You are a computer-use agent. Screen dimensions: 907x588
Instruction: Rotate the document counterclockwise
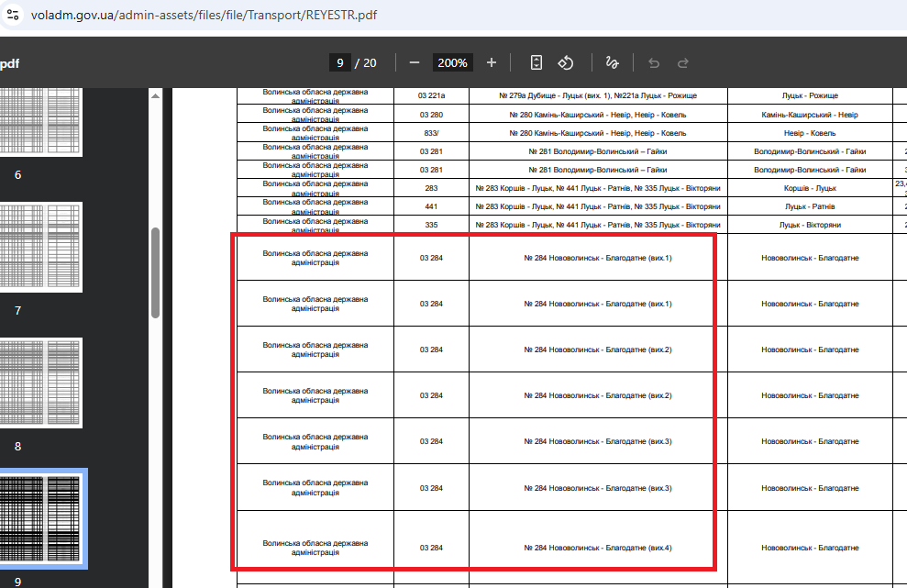point(566,62)
